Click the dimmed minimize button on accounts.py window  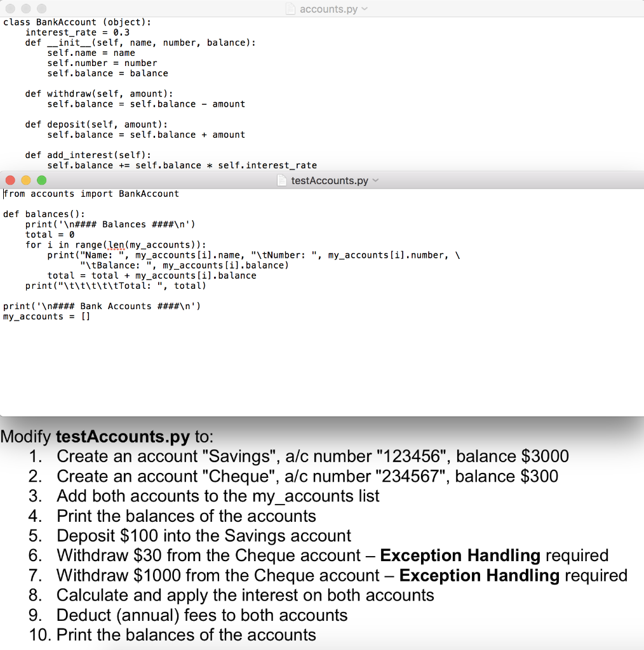(x=25, y=9)
